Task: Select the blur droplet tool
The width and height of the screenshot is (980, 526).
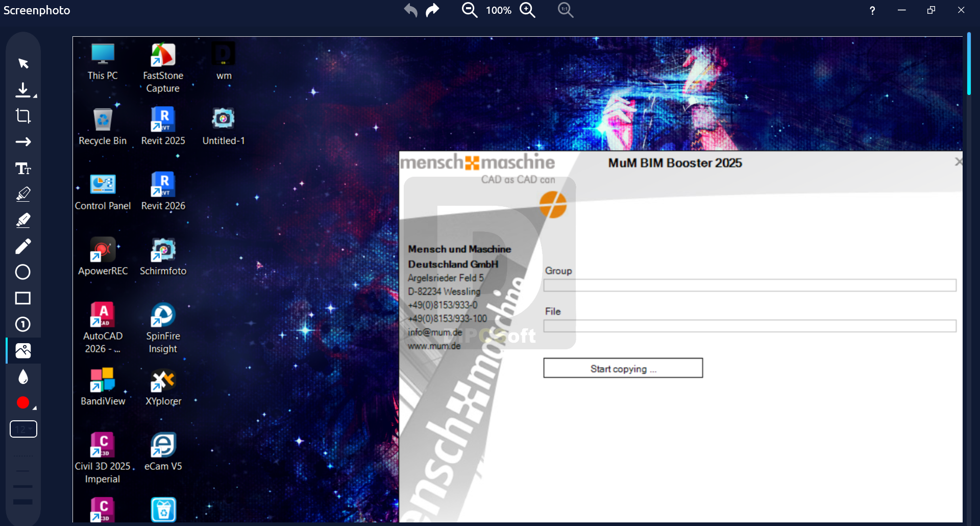Action: (23, 377)
